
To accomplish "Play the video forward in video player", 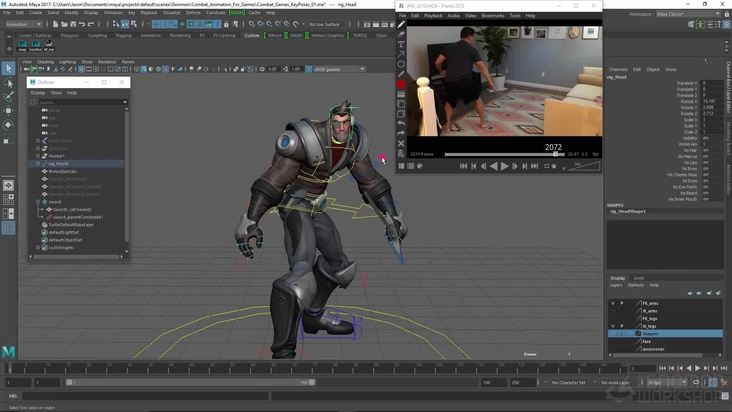I will coord(504,166).
